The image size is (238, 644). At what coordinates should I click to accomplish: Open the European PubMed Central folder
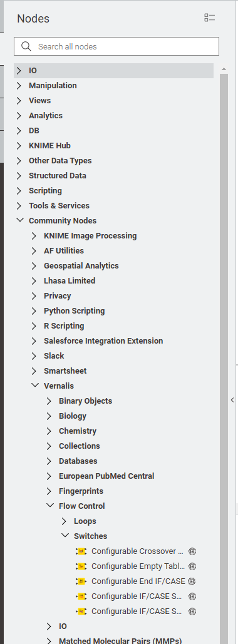[106, 476]
